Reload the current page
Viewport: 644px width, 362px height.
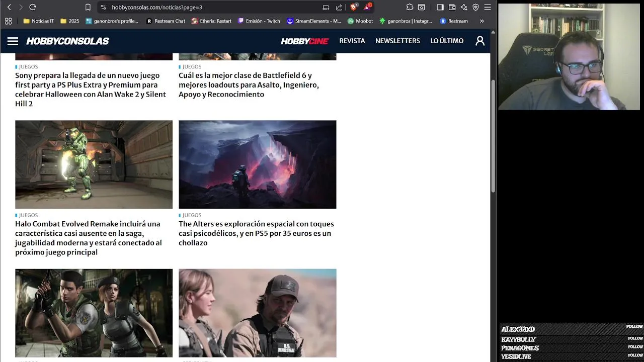(33, 7)
